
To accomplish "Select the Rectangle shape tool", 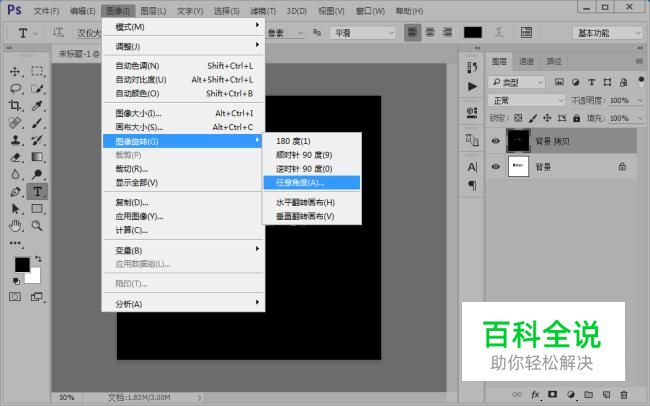I will coord(37,208).
